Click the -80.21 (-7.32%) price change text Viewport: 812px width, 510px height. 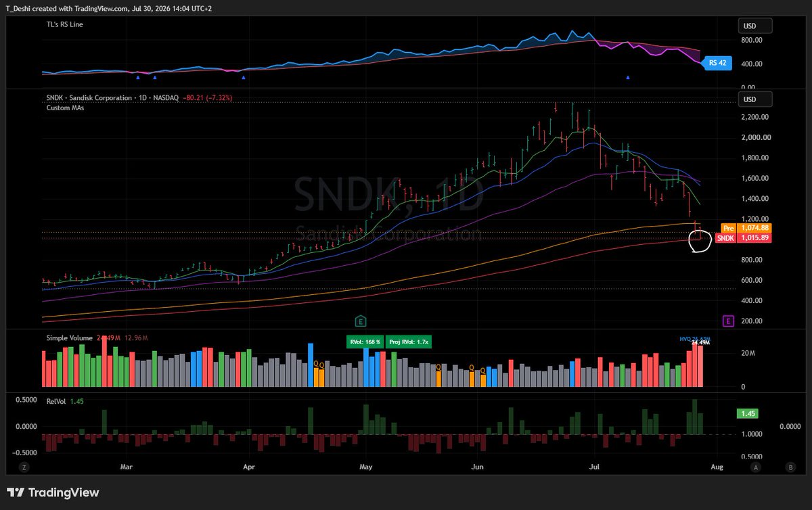click(x=208, y=98)
